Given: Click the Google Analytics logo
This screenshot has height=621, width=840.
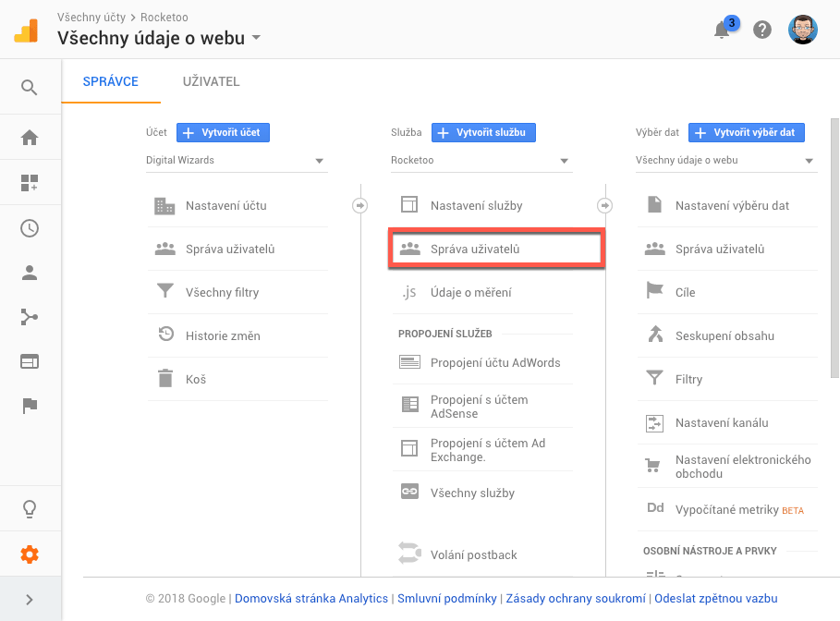Looking at the screenshot, I should tap(25, 29).
